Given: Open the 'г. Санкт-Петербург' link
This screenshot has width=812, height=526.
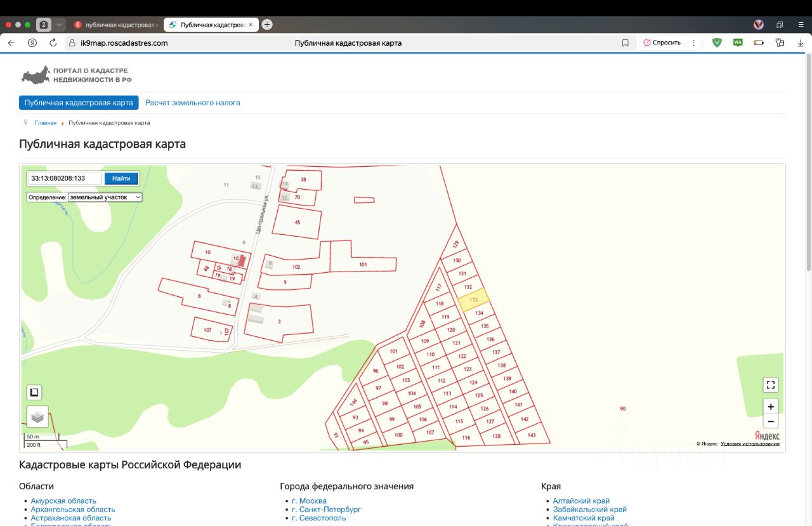Looking at the screenshot, I should [x=326, y=510].
